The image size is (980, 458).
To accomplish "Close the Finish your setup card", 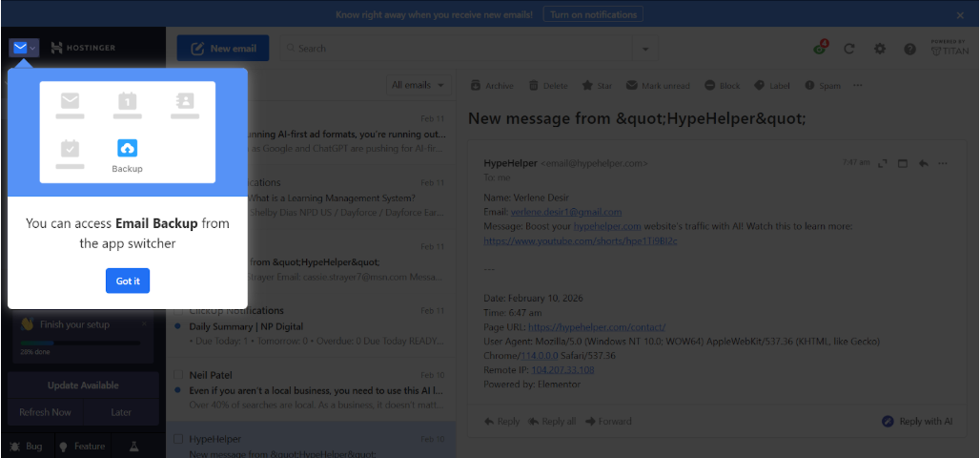I will tap(144, 323).
